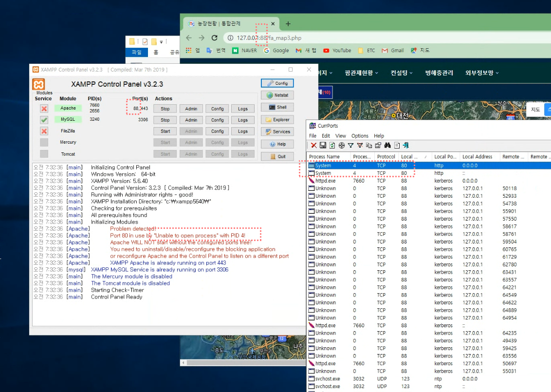Click the 지도 map type button on the map

(535, 110)
